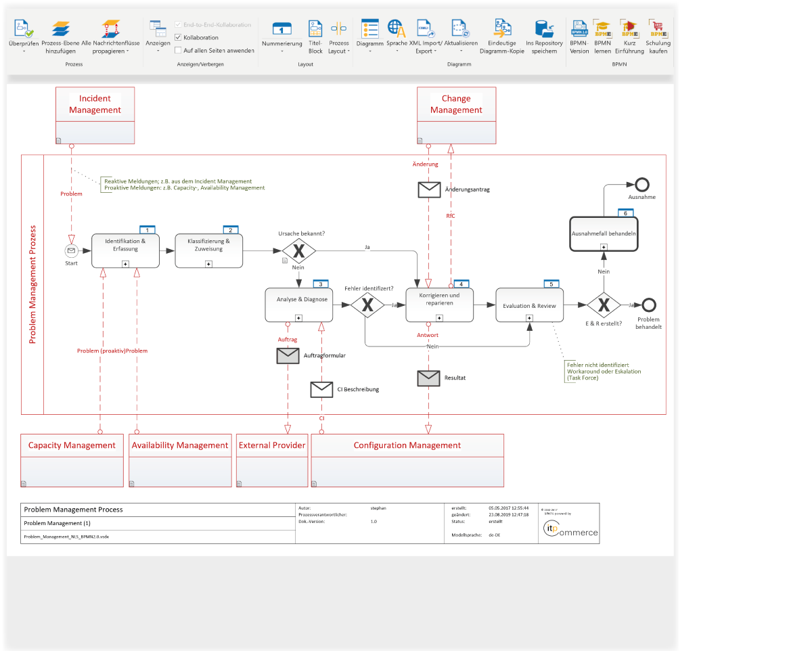Select the Auftragformular envelope icon
The image size is (812, 651).
click(288, 355)
